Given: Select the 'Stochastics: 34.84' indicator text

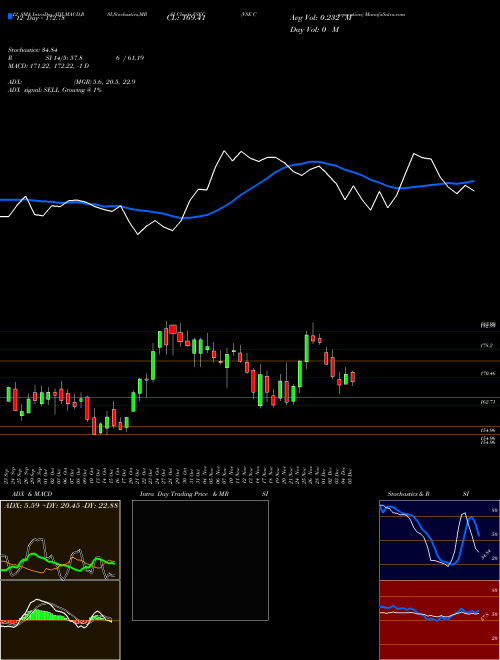Looking at the screenshot, I should 33,50.
